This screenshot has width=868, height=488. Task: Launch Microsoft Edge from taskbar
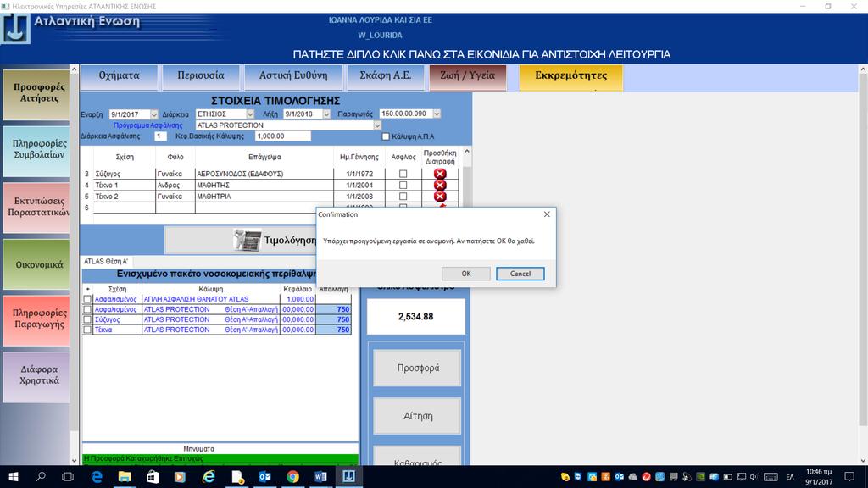pyautogui.click(x=97, y=476)
